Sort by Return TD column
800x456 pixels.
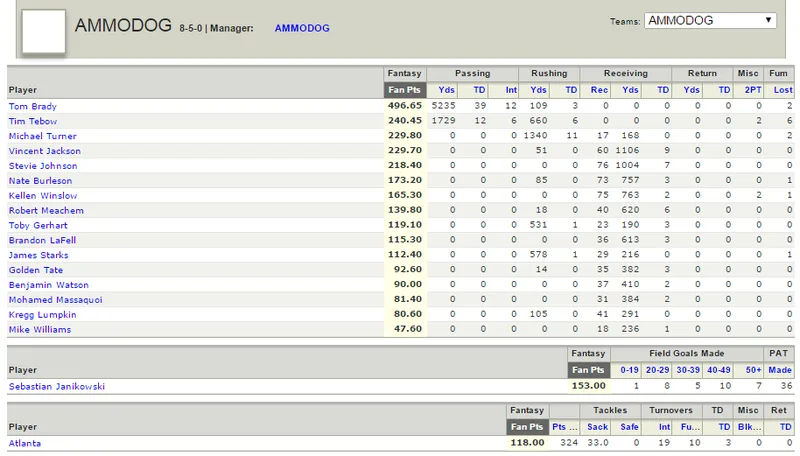point(724,90)
